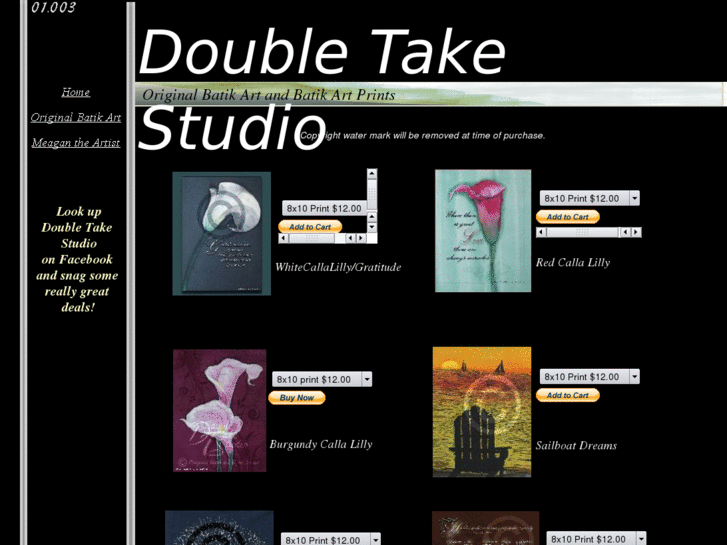The height and width of the screenshot is (545, 727).
Task: Click right arrow on Red Calla horizontal scrollbar
Action: (x=636, y=232)
